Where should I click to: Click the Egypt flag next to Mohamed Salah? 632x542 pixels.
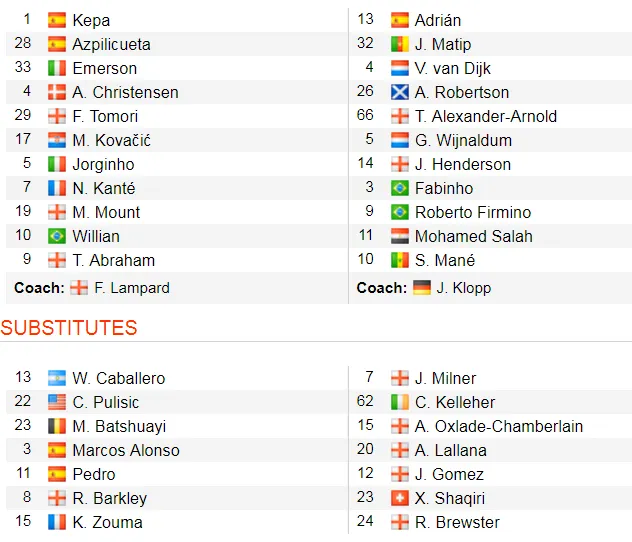[x=399, y=236]
